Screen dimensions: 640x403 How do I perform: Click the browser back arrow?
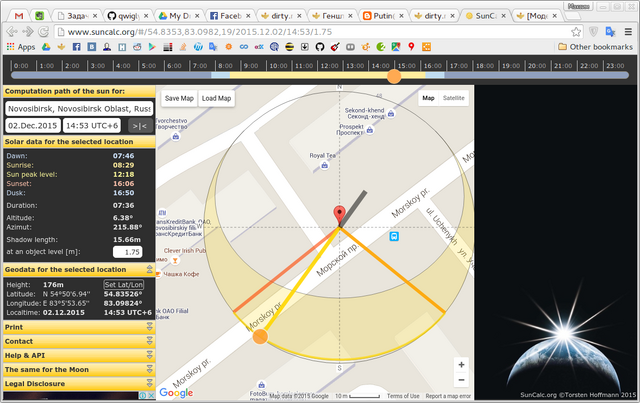pyautogui.click(x=12, y=31)
